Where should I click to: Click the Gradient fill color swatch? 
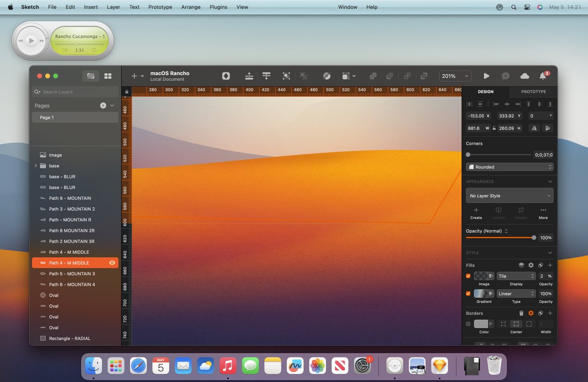482,294
